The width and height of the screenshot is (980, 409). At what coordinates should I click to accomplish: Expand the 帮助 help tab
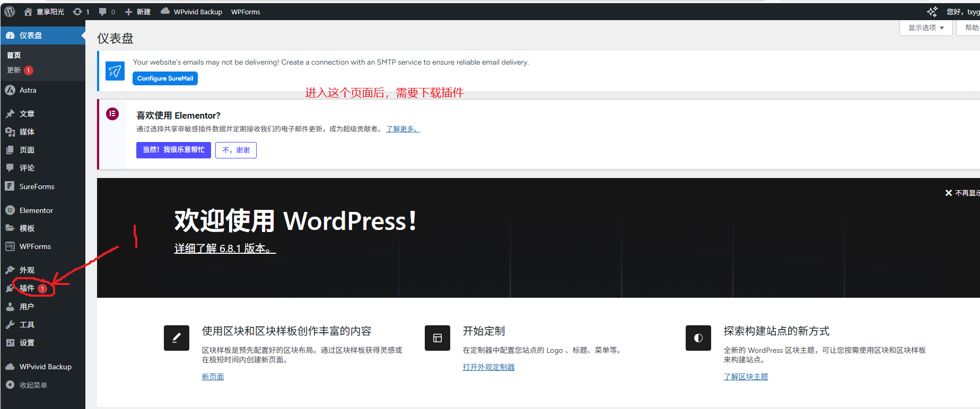click(969, 28)
